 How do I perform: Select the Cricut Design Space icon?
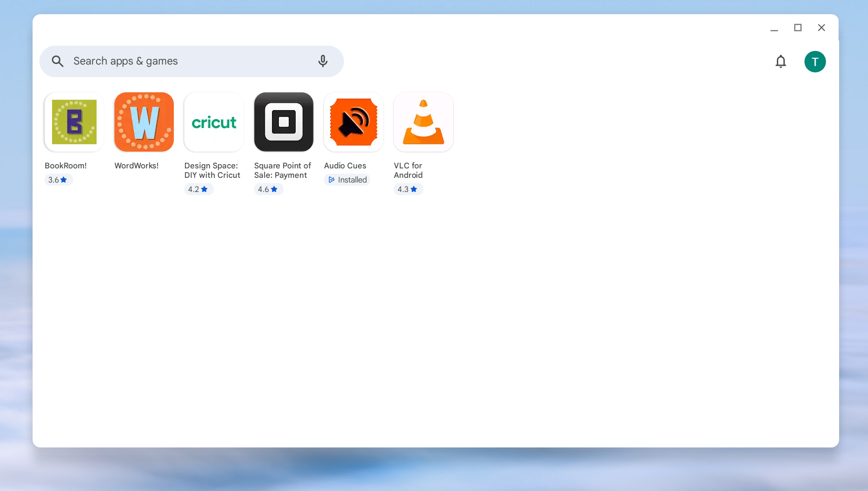(214, 122)
